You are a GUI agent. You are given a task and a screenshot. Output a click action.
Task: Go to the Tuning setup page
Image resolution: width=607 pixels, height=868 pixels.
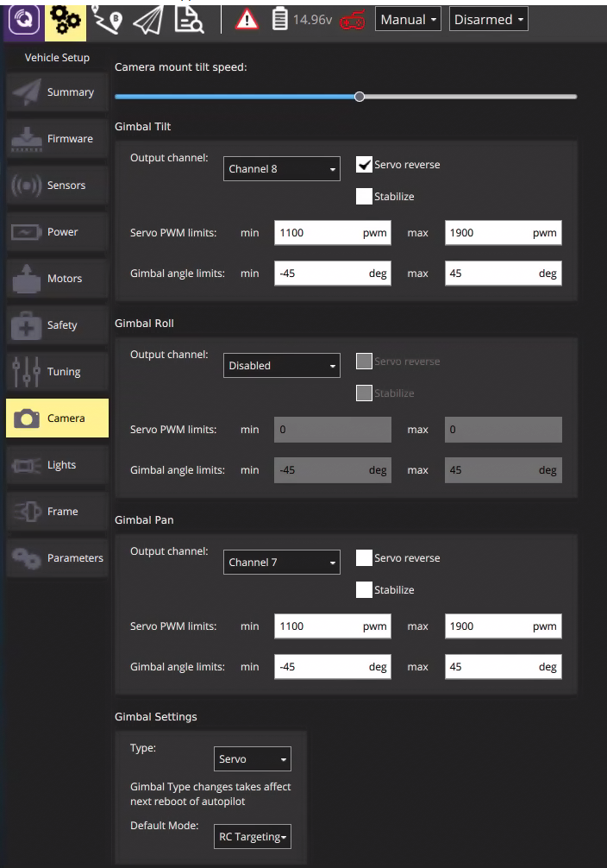pyautogui.click(x=57, y=372)
